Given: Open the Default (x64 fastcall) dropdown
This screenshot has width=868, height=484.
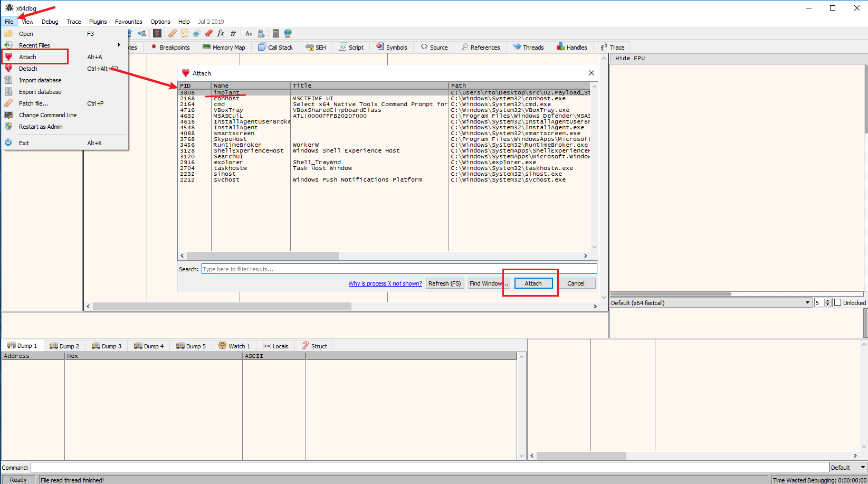Looking at the screenshot, I should tap(710, 303).
